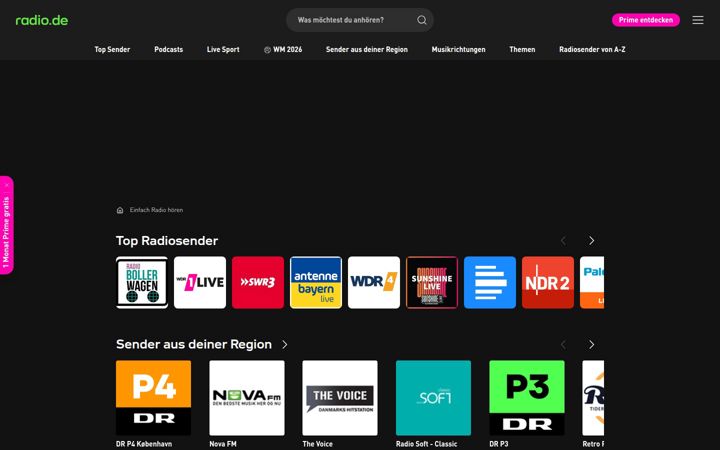Open Top Sender menu item
720x450 pixels.
click(112, 49)
